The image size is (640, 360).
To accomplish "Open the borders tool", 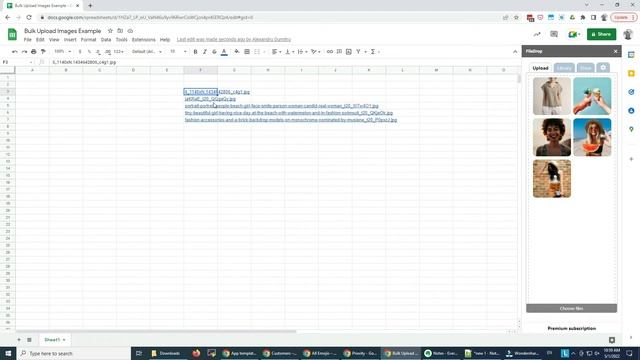I will click(x=247, y=52).
